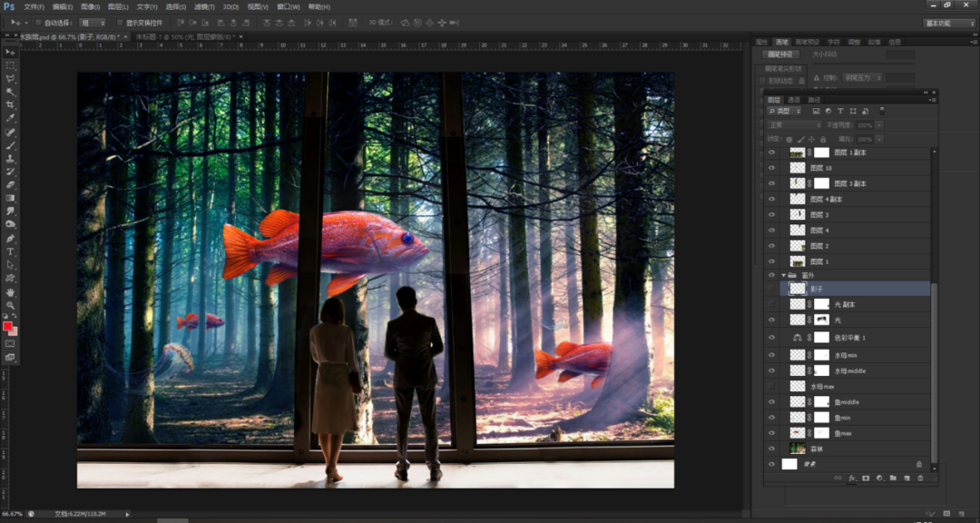980x523 pixels.
Task: Click the Layers panel vertical scrollbar
Action: 935,373
